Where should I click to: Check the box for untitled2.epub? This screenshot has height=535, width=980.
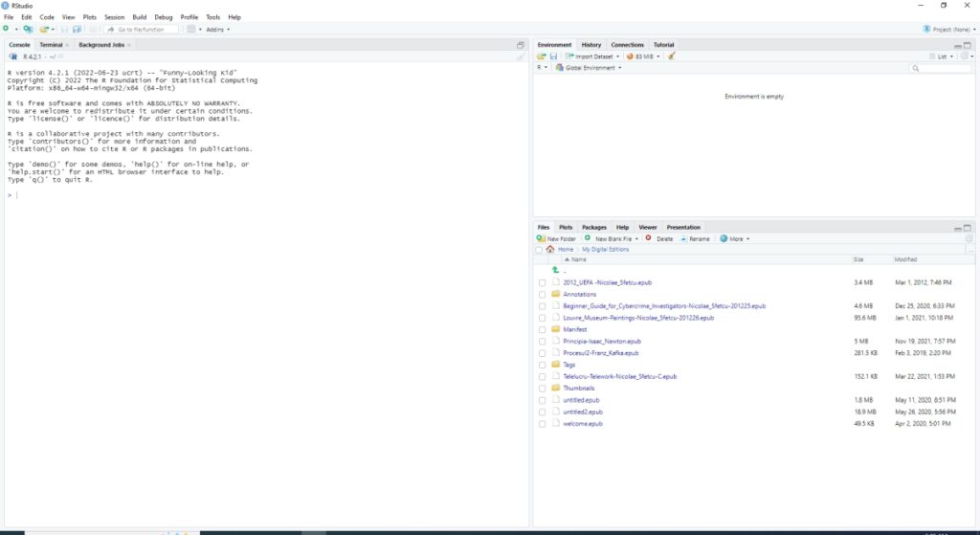(542, 412)
